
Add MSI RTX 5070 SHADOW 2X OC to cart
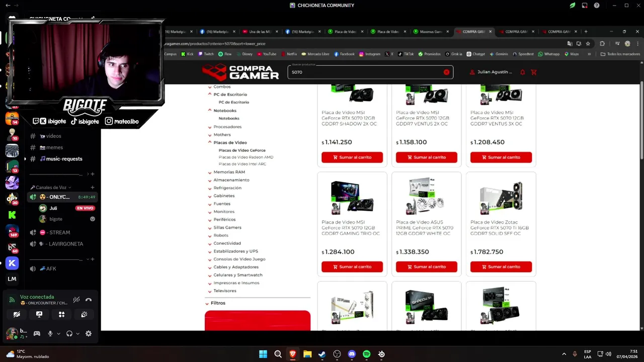pyautogui.click(x=352, y=157)
